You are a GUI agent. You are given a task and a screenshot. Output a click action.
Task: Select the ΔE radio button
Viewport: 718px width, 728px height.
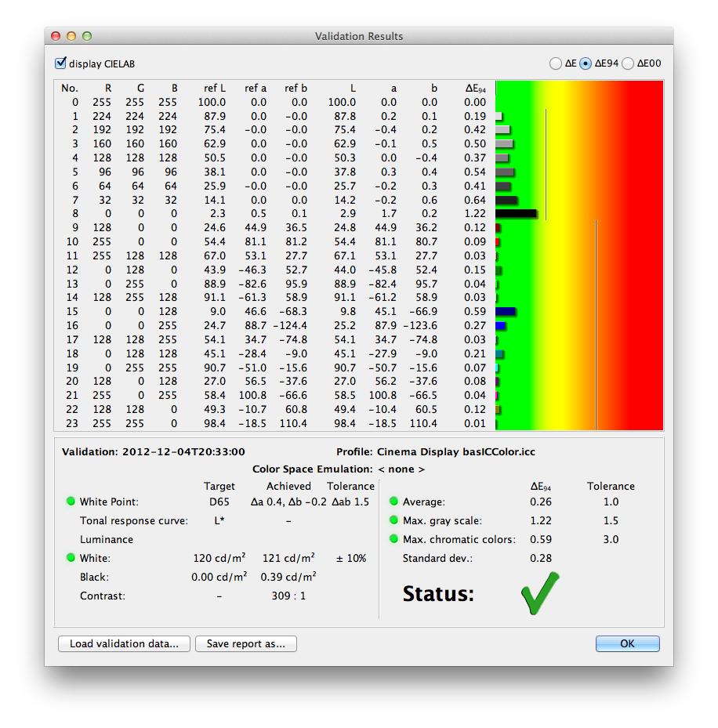pos(556,63)
